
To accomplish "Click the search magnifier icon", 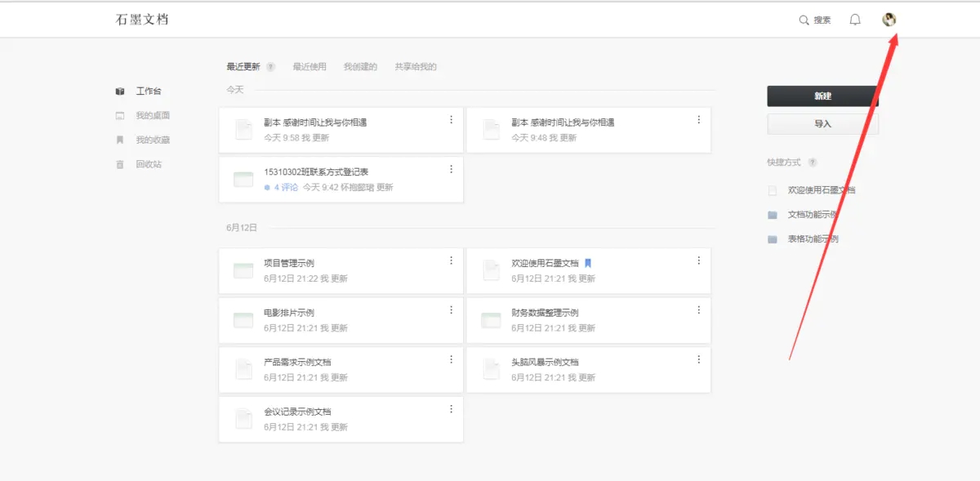I will 804,20.
